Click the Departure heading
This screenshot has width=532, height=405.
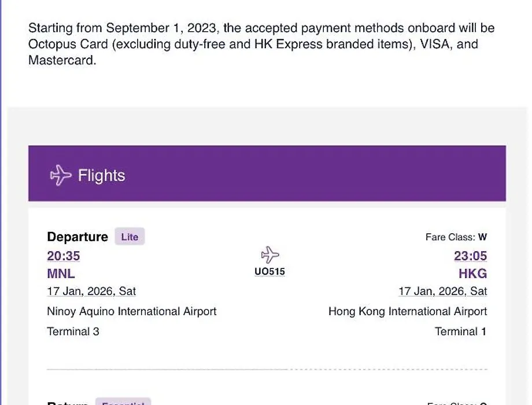tap(77, 237)
